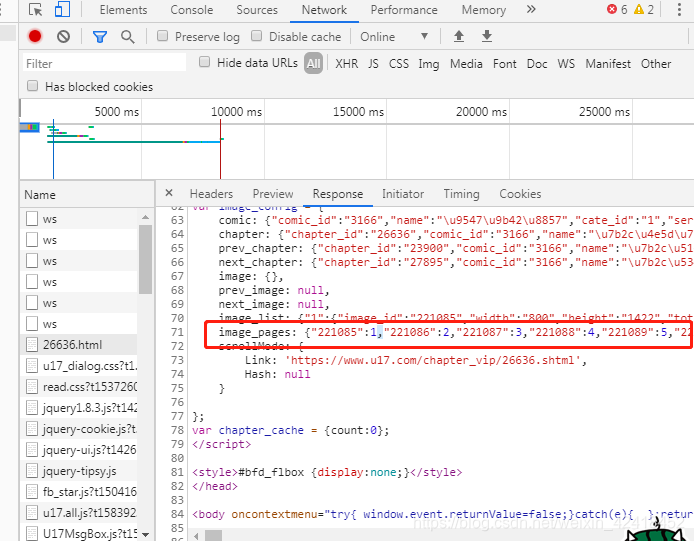Click the Name column header
The width and height of the screenshot is (694, 541).
87,194
